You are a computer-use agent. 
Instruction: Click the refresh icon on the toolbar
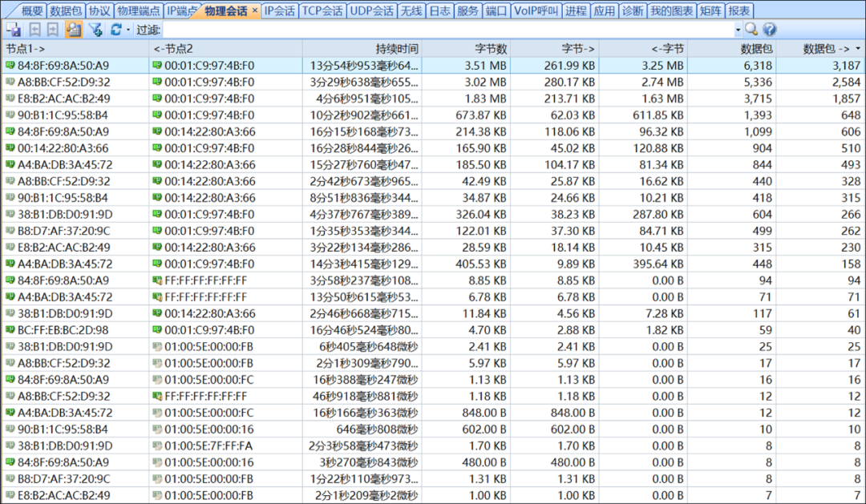tap(114, 29)
